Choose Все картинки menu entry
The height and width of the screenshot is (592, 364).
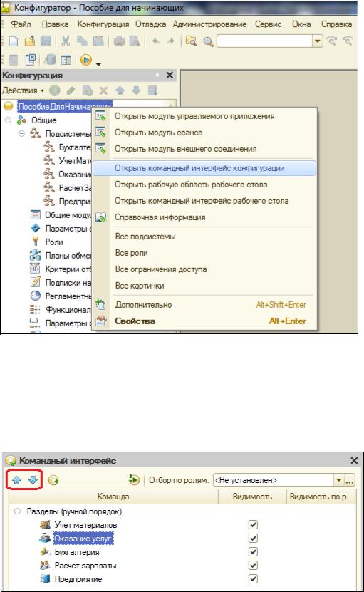point(204,286)
